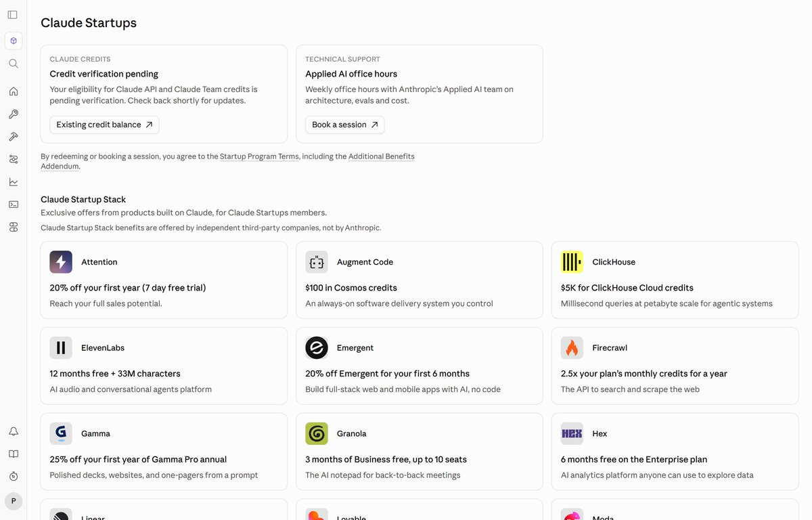Click 'The AI notepad for back-to-back meetings'

(x=383, y=475)
